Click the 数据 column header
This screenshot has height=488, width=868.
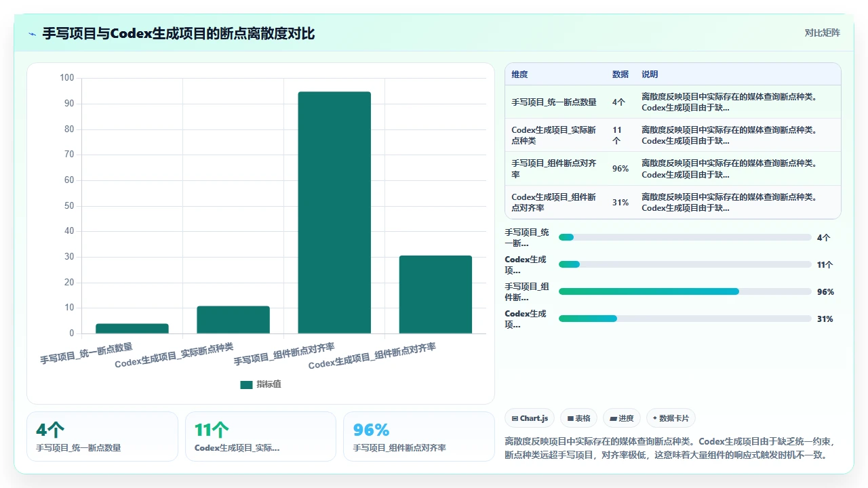[620, 75]
